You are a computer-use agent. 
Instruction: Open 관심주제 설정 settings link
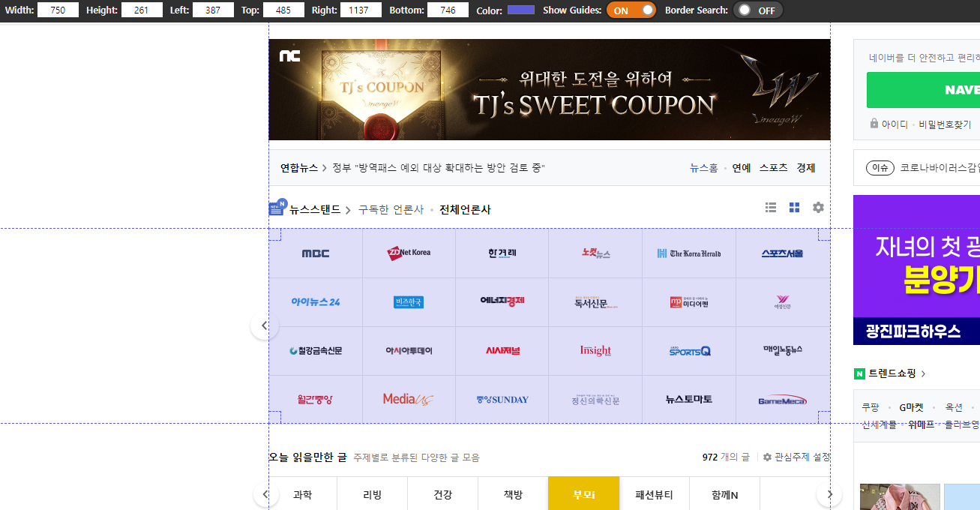point(797,457)
